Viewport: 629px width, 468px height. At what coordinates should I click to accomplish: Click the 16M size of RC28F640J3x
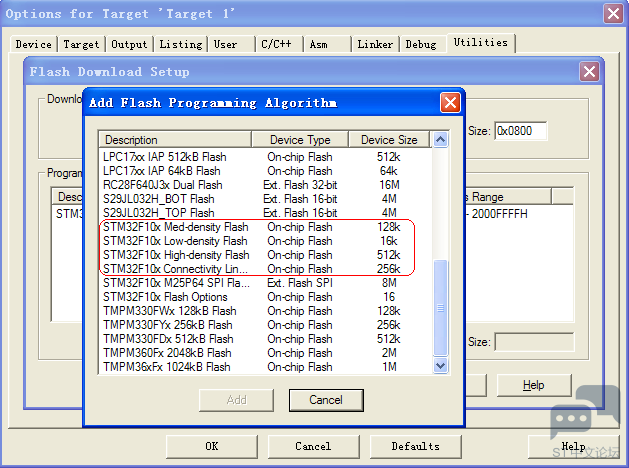389,185
